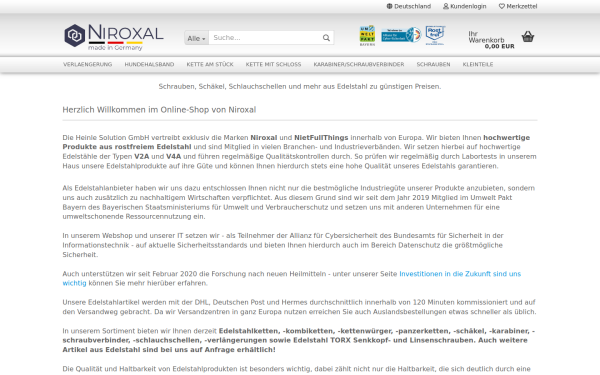
Task: Open the KETTE AM STÜCK menu
Action: click(x=210, y=64)
